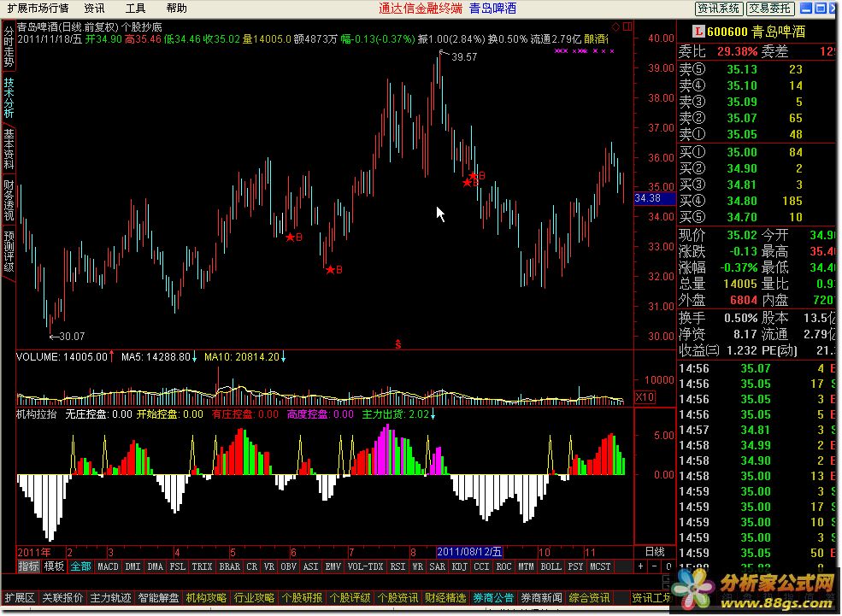Open the 基本资料 sidebar tab

coord(9,150)
